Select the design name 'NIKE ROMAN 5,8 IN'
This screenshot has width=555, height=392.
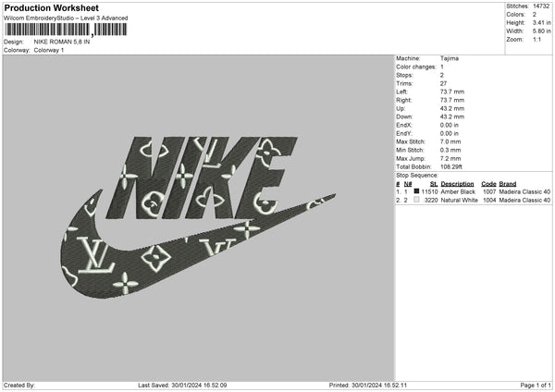coord(62,42)
